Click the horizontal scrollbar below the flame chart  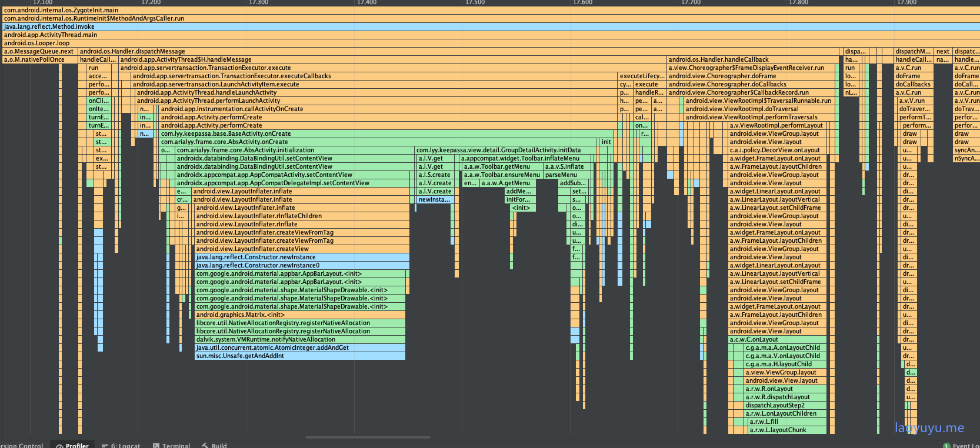[368, 437]
